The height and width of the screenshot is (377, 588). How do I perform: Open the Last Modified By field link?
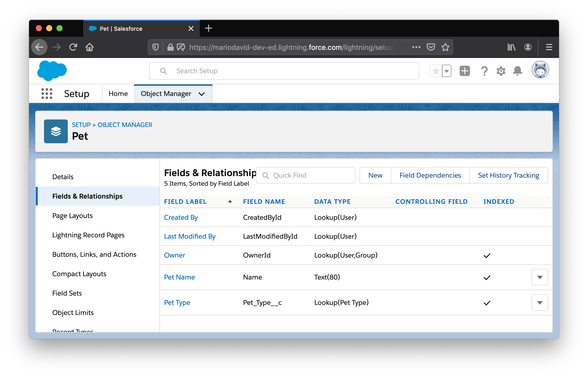pyautogui.click(x=190, y=236)
